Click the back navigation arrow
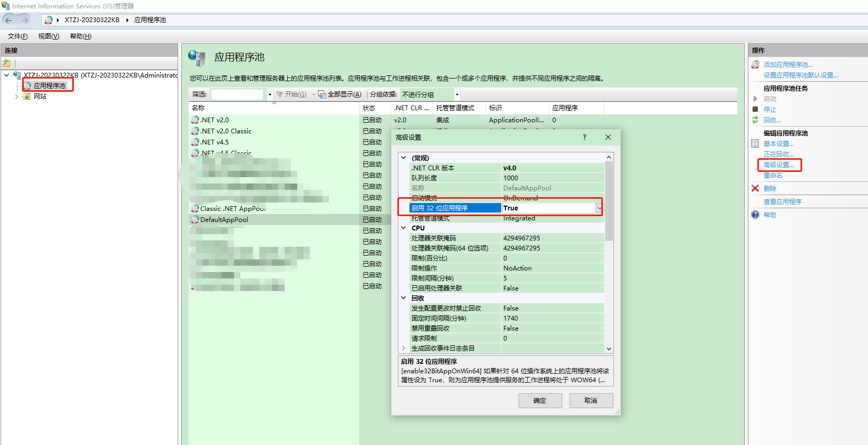The height and width of the screenshot is (445, 868). pos(8,20)
